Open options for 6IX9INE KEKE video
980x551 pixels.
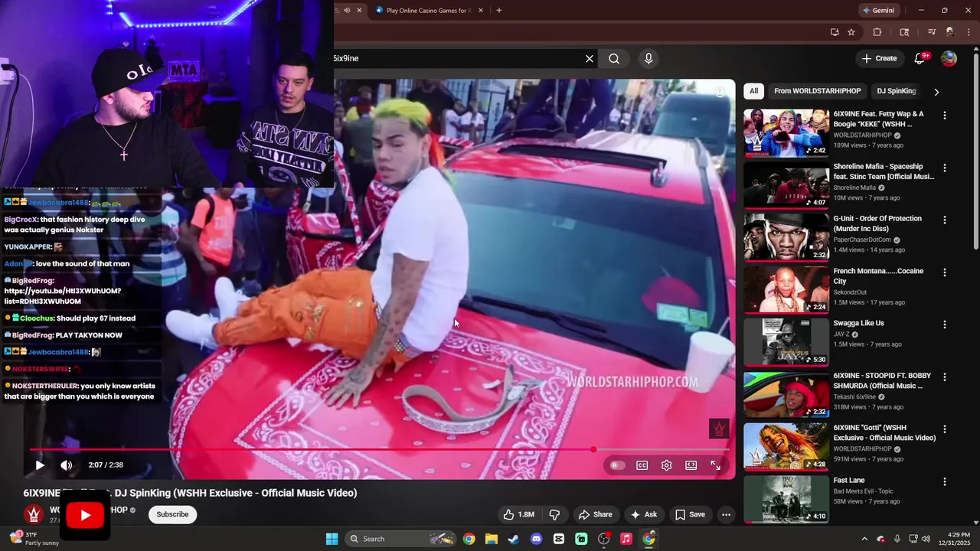(945, 116)
